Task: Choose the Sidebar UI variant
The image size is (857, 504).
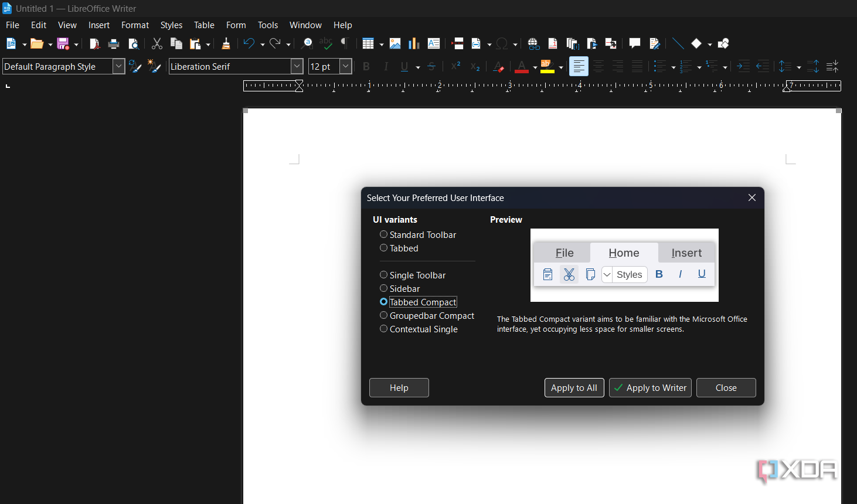Action: point(400,288)
